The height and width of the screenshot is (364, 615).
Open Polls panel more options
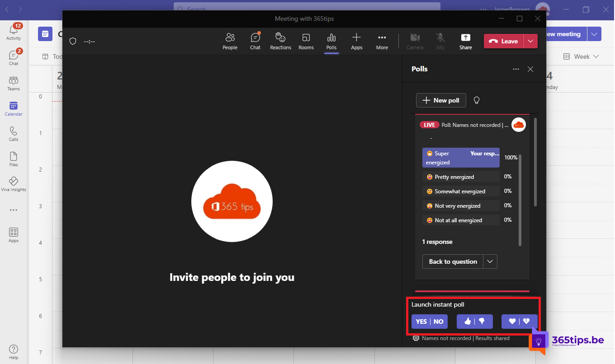516,69
